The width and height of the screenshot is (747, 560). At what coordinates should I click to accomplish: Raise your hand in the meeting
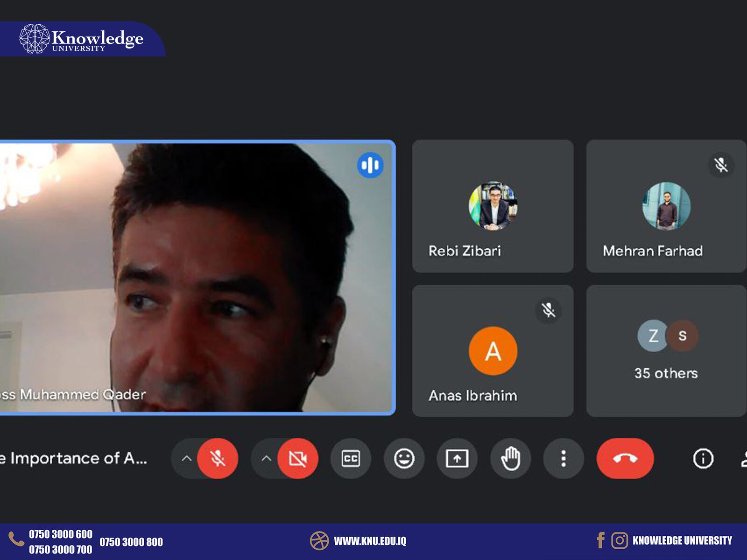point(510,458)
